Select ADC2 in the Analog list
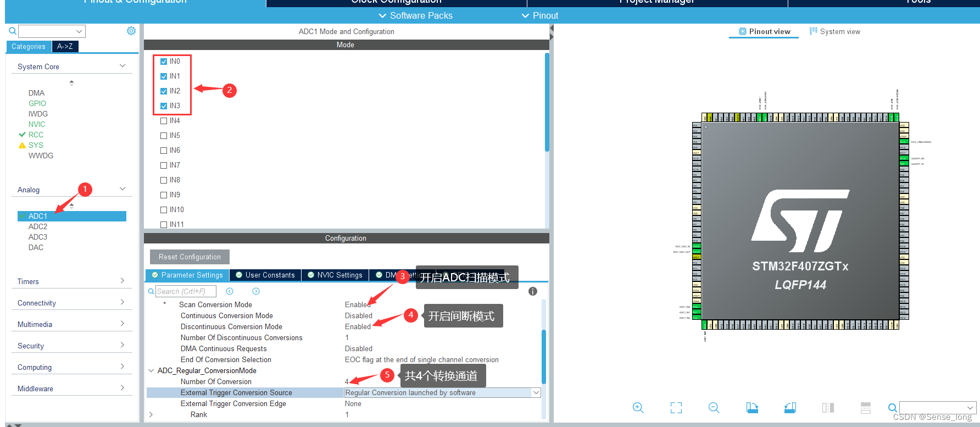 [38, 226]
